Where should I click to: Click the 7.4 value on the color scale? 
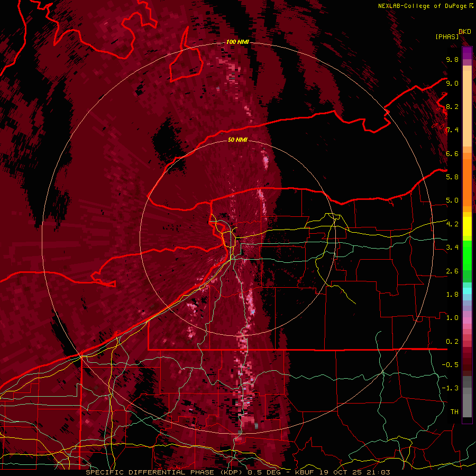tap(452, 130)
